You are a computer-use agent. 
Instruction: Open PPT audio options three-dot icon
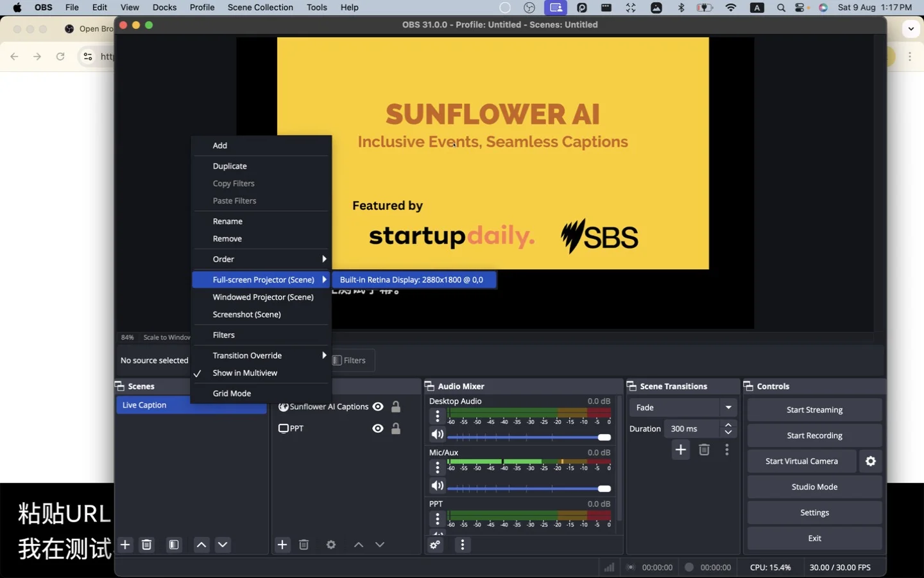[438, 519]
